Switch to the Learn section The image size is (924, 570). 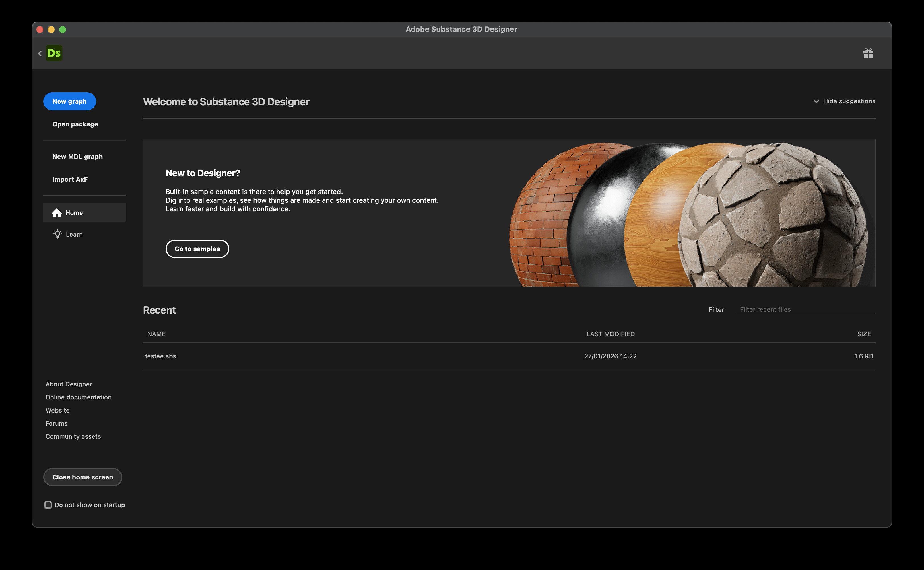click(x=74, y=234)
